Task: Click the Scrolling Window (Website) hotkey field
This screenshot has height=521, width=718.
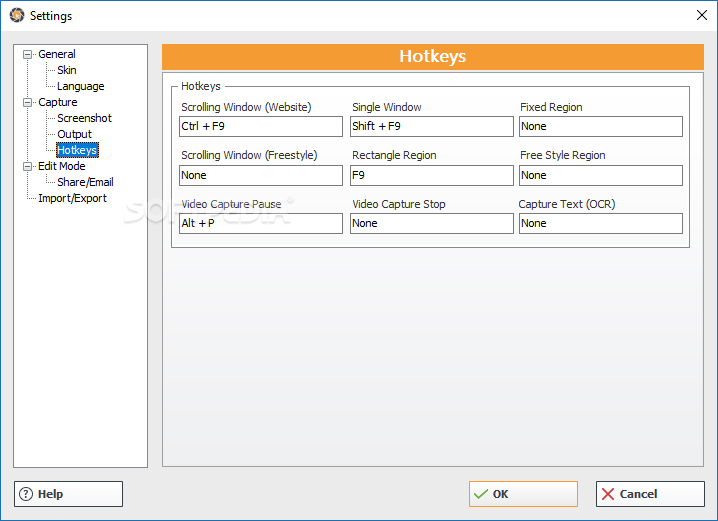Action: [261, 126]
